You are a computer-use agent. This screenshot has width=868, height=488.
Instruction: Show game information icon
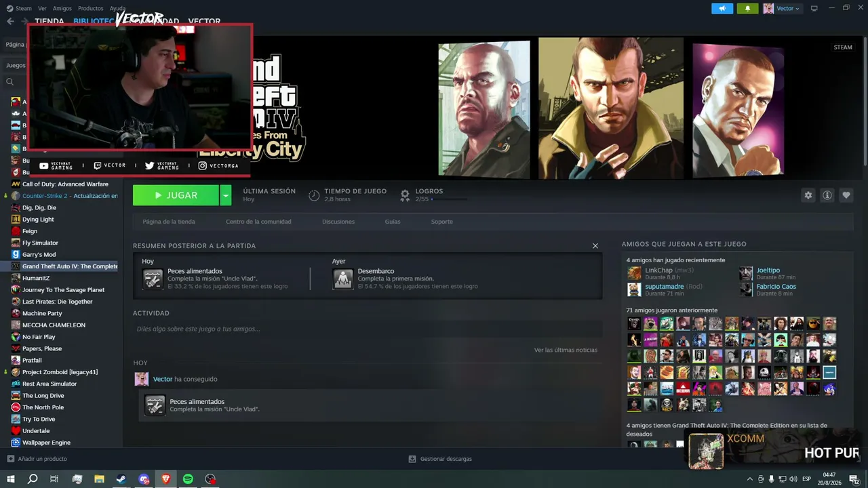(x=827, y=195)
